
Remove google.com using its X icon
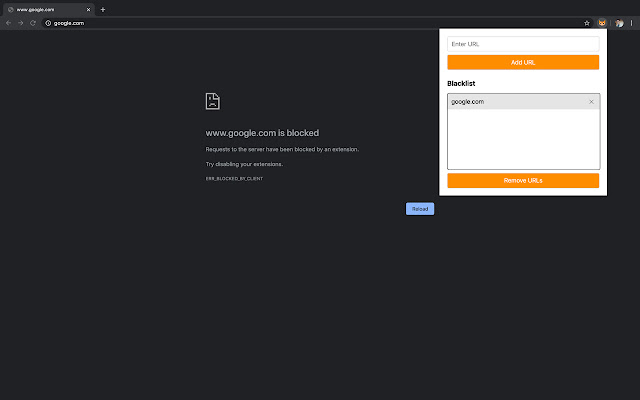[x=591, y=102]
